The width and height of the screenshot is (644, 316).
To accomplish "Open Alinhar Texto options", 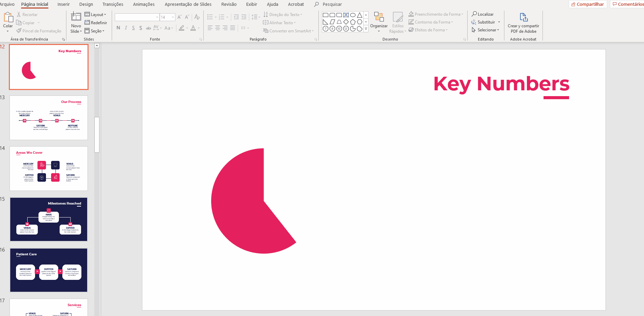I will tap(279, 23).
